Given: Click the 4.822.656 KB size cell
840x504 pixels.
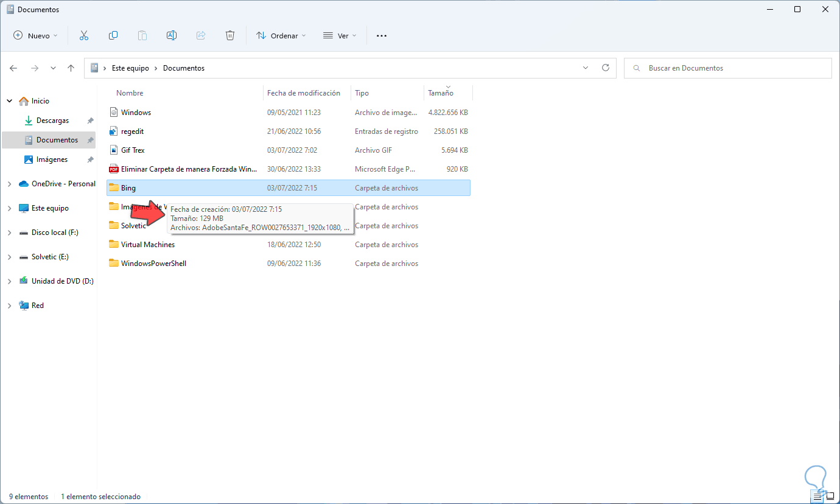Looking at the screenshot, I should point(448,113).
